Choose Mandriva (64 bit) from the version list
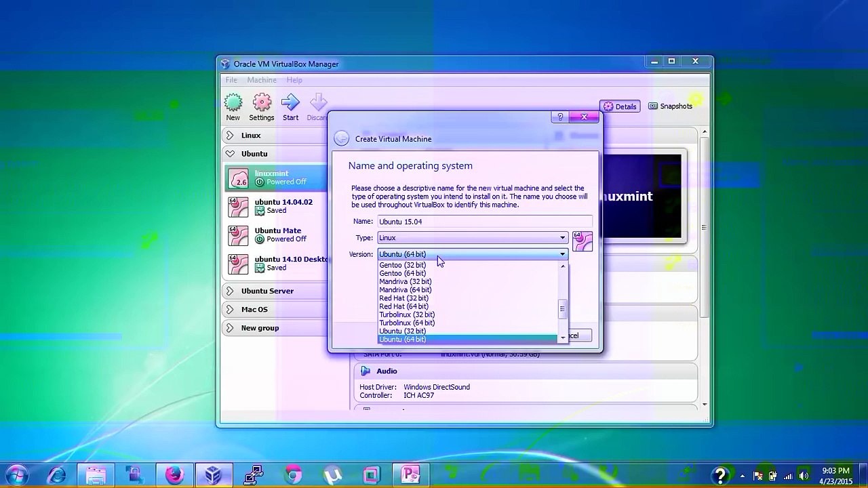Viewport: 868px width, 488px height. 467,289
